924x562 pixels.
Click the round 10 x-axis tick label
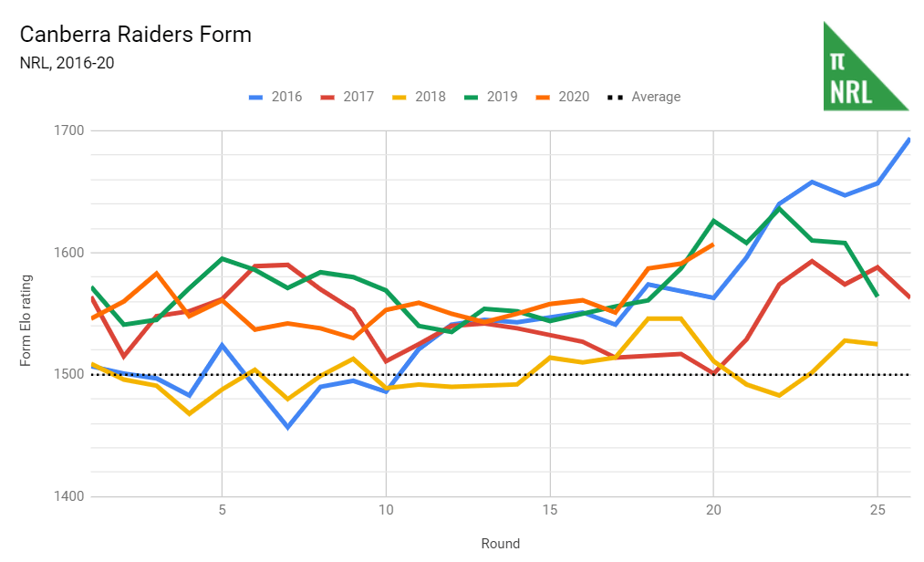pos(386,511)
